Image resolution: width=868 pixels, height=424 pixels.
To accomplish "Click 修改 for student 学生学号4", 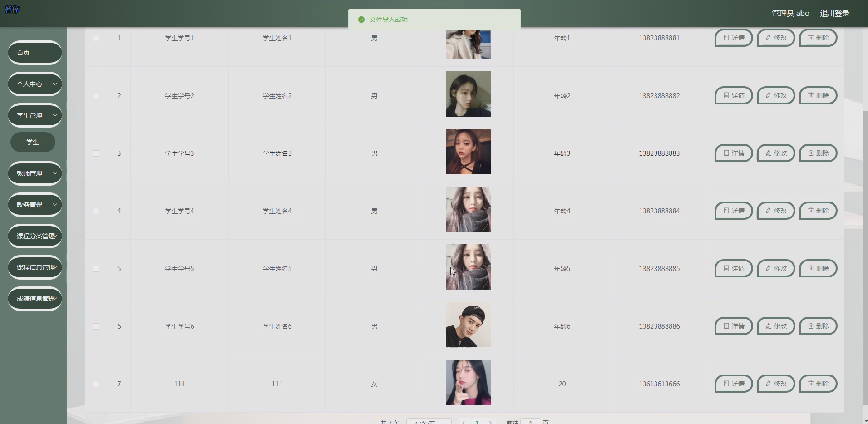I will tap(776, 211).
